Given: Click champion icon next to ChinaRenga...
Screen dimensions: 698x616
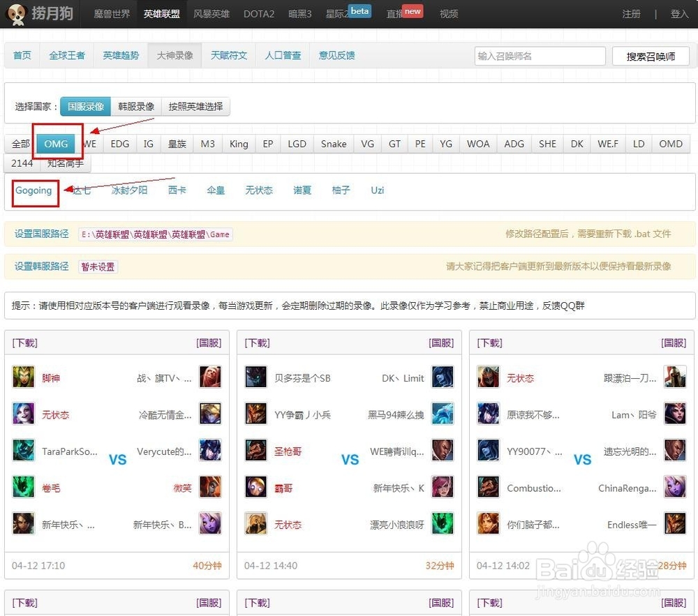Looking at the screenshot, I should click(675, 487).
